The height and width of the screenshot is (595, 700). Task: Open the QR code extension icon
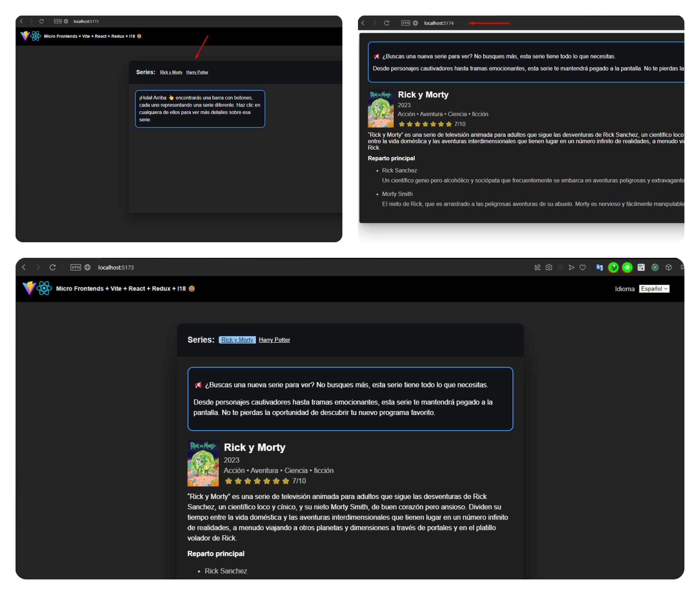tap(641, 267)
